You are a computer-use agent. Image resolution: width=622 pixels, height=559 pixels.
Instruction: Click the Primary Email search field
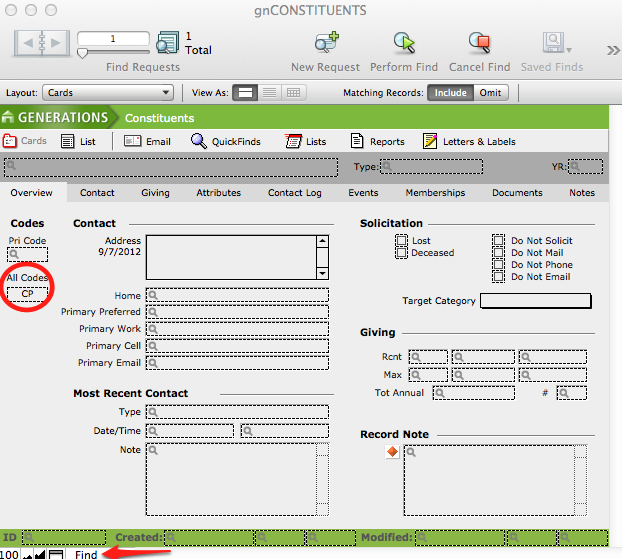pos(237,363)
